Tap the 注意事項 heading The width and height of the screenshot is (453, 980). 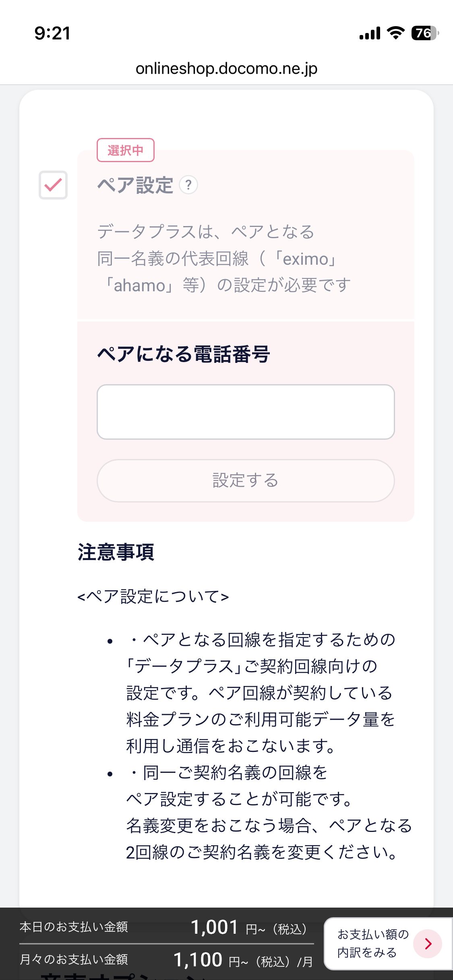click(x=116, y=552)
